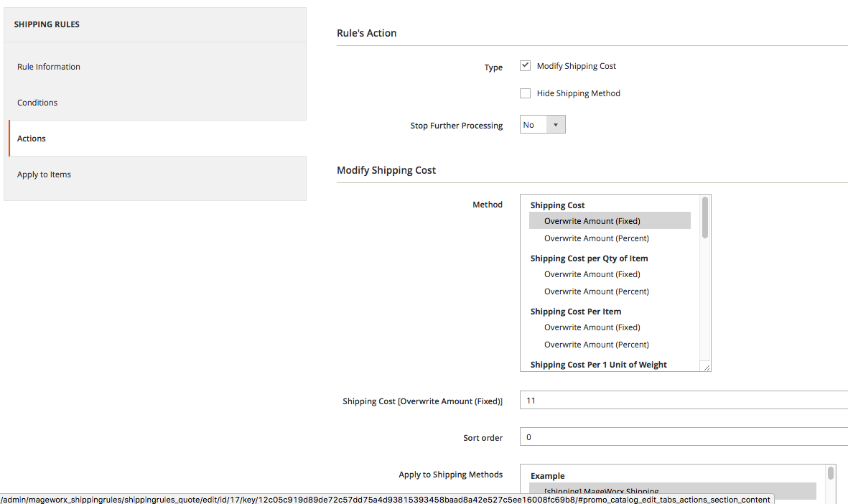The height and width of the screenshot is (504, 848).
Task: Open the Stop Further Processing dropdown
Action: click(x=542, y=125)
